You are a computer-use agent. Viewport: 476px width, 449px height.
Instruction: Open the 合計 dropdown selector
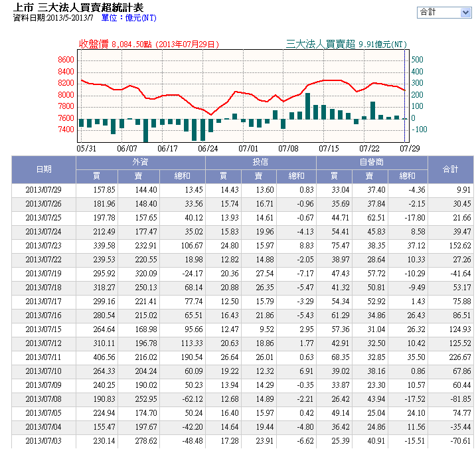click(x=444, y=13)
